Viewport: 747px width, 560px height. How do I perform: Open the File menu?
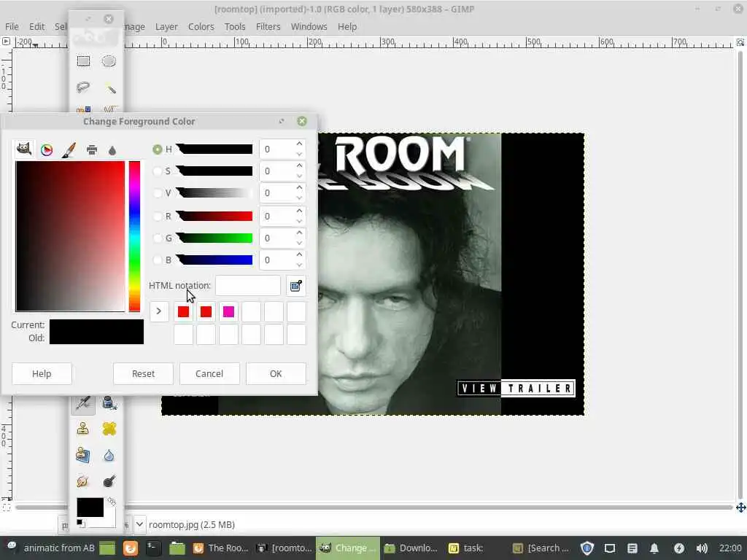[x=12, y=27]
